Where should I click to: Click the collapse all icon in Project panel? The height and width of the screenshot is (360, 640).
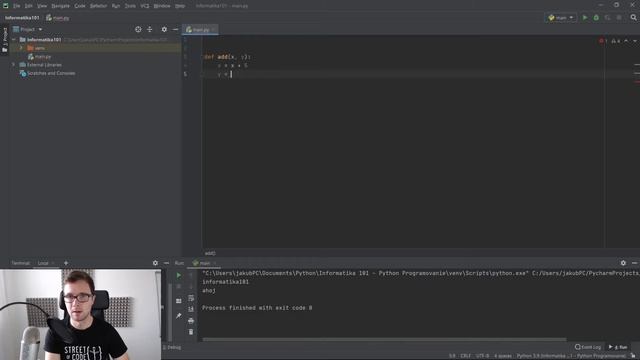pyautogui.click(x=149, y=29)
